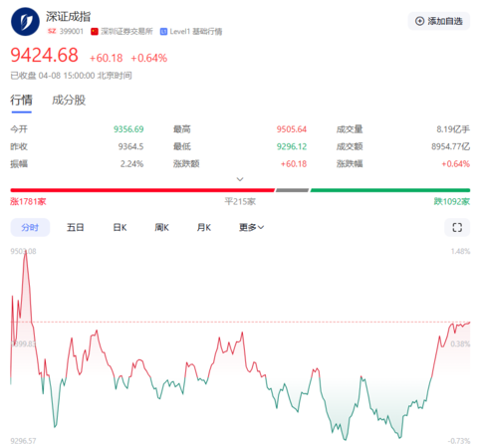The height and width of the screenshot is (448, 482).
Task: Select the 分时 chart tab
Action: (30, 227)
